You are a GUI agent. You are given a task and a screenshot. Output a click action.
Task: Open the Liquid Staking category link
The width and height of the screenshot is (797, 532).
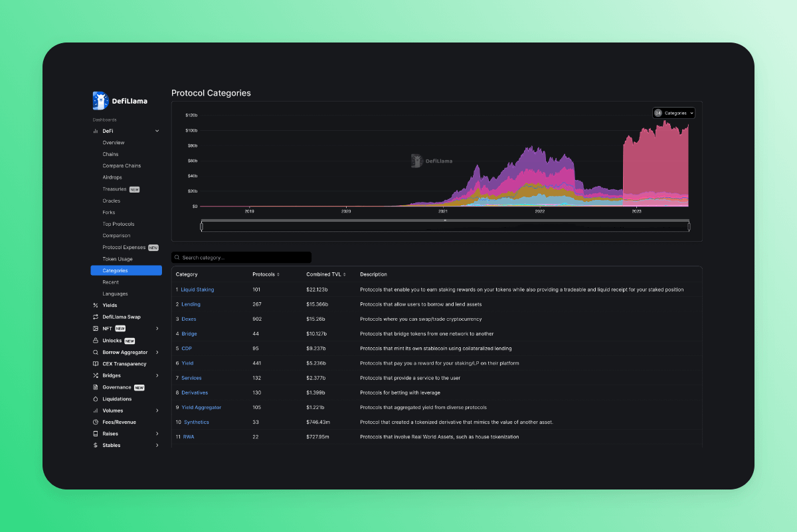point(197,290)
